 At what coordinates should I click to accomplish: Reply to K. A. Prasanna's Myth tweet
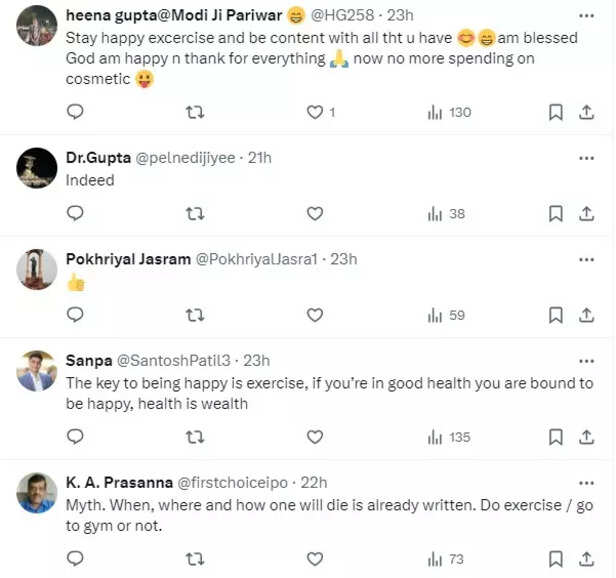[75, 558]
